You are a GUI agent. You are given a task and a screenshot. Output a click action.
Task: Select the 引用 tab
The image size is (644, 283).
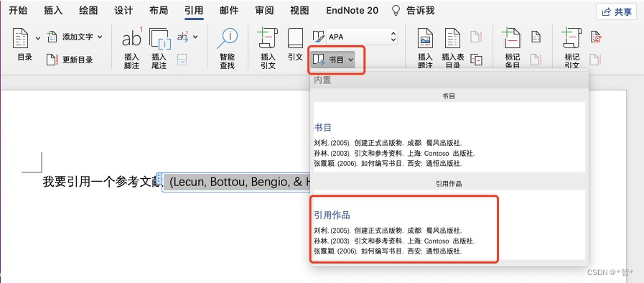click(194, 11)
